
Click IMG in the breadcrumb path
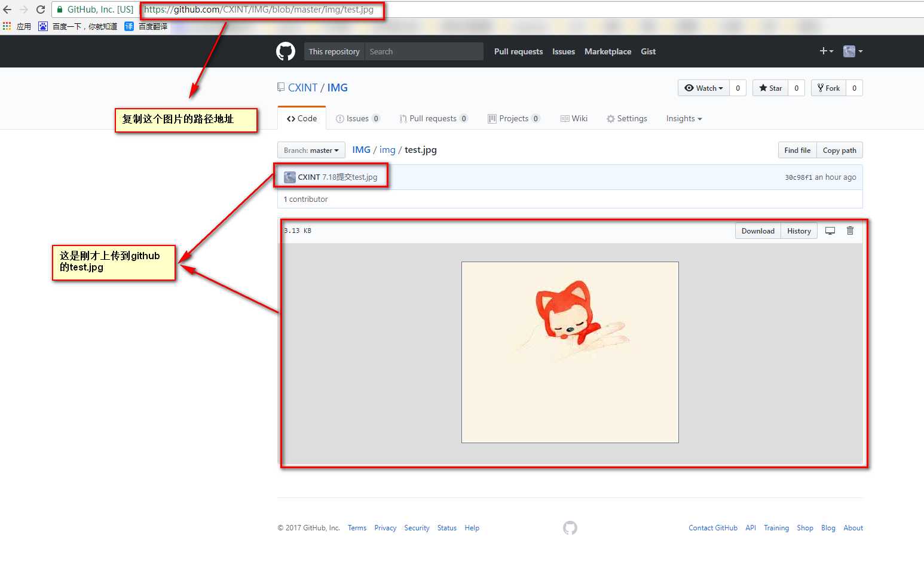pyautogui.click(x=361, y=150)
